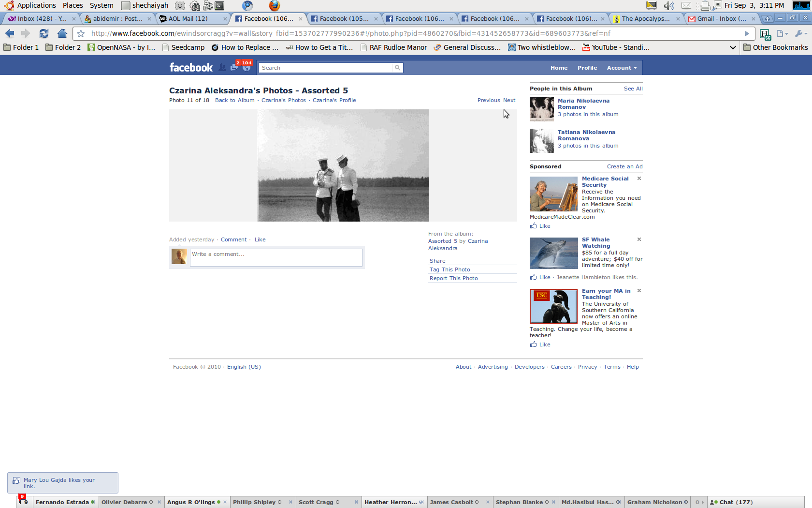Switch to Gmail Inbox tab
812x508 pixels.
coord(721,18)
